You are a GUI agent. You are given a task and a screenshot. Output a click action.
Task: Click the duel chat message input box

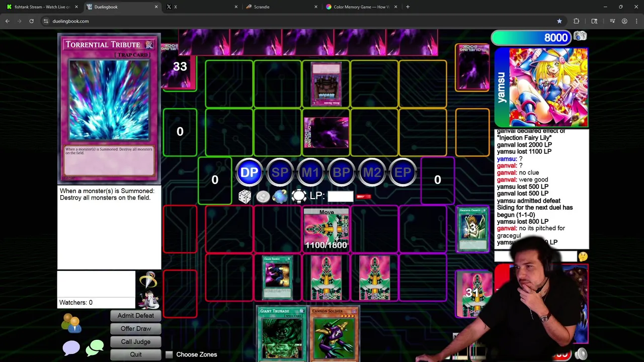tap(535, 256)
